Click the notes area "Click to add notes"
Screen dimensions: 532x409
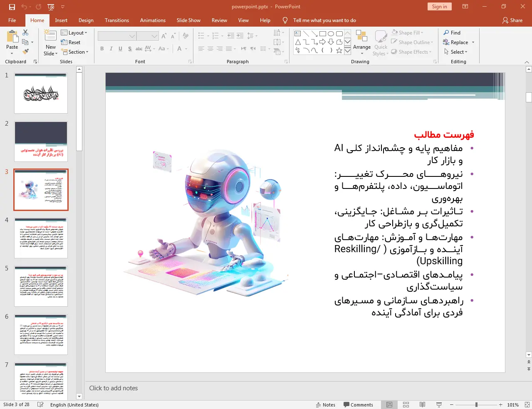[113, 388]
